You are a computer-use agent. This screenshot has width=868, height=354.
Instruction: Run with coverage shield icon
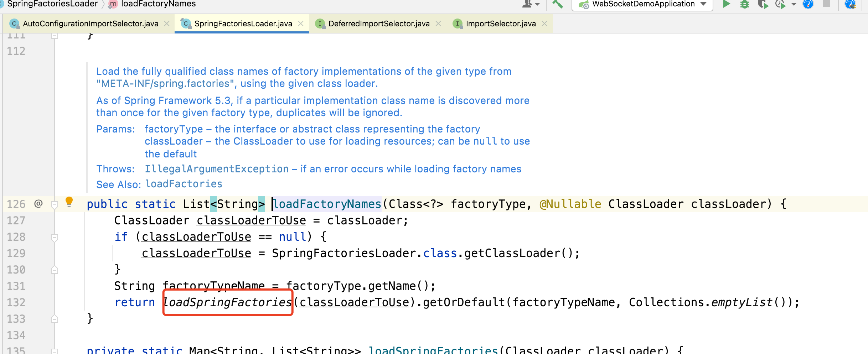point(763,4)
